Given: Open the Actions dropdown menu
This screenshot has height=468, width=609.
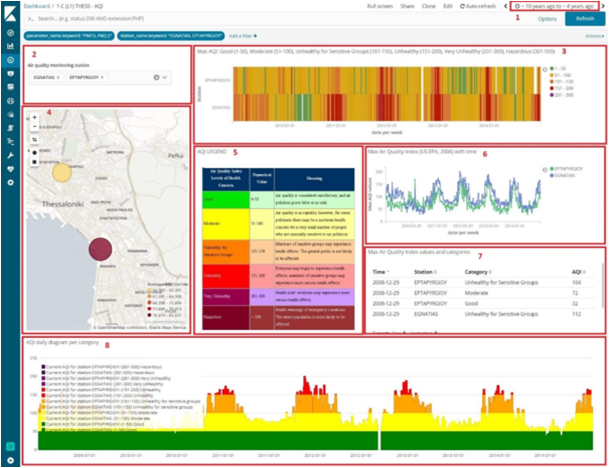Looking at the screenshot, I should [589, 35].
